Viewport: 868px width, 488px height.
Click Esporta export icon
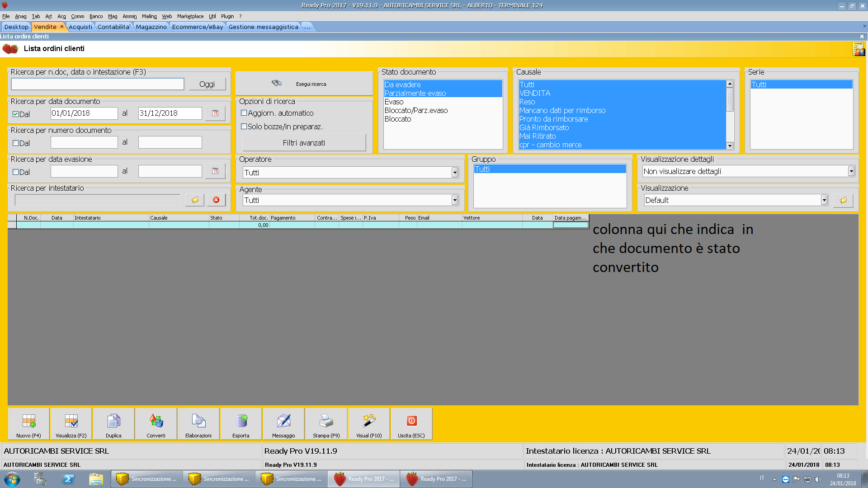(241, 423)
